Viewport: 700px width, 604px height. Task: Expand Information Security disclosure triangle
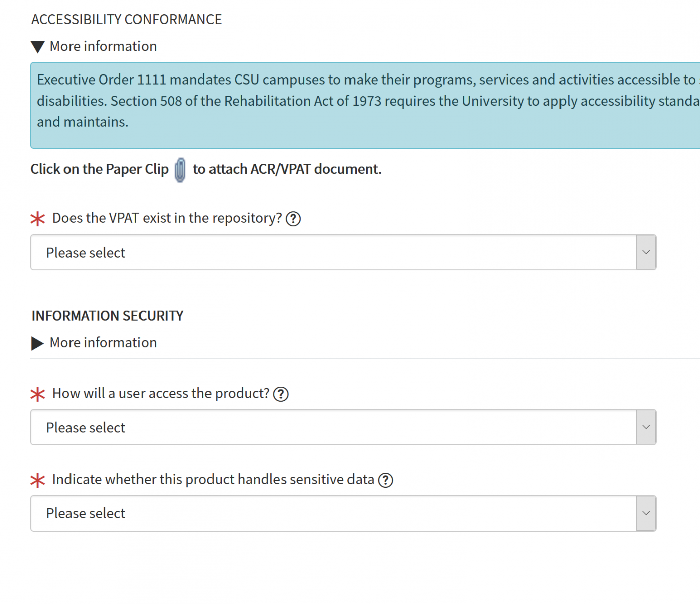(38, 343)
